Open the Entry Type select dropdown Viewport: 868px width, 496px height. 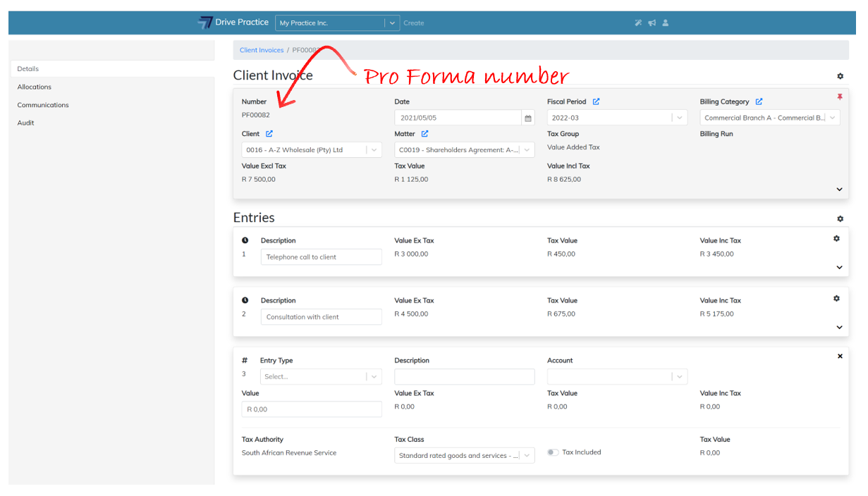pos(320,376)
